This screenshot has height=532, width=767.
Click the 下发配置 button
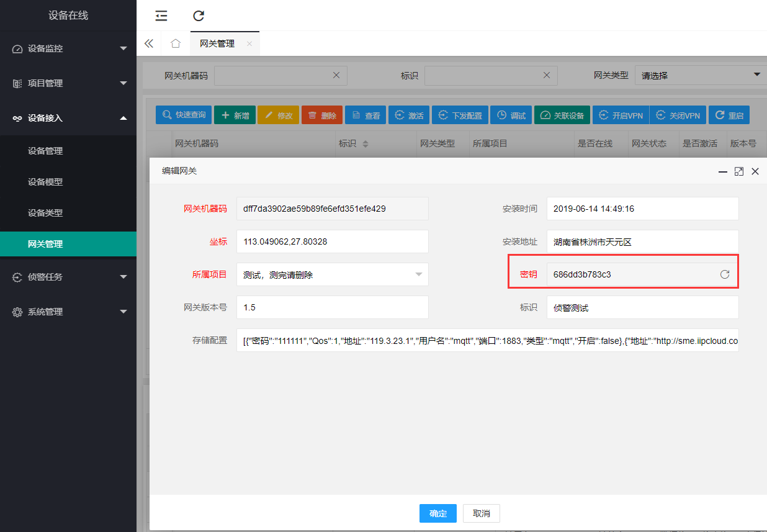click(x=460, y=115)
